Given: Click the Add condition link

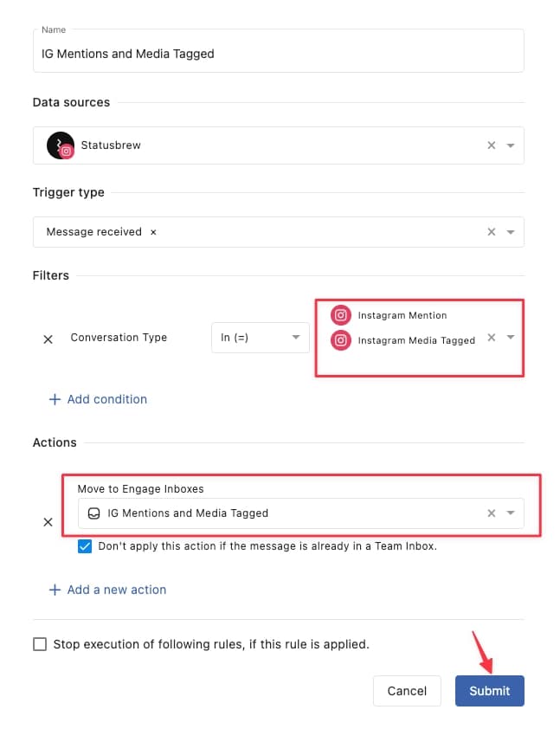Looking at the screenshot, I should click(x=95, y=399).
